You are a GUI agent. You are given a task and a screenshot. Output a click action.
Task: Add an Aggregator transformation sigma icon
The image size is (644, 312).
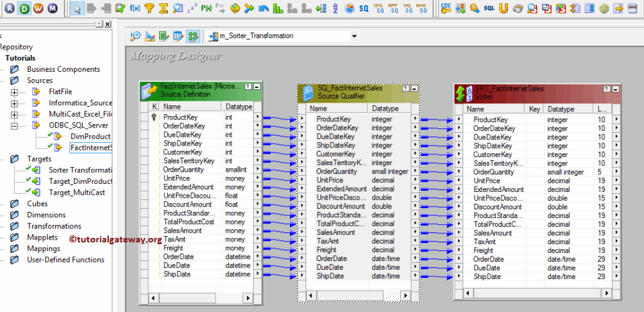(x=163, y=8)
